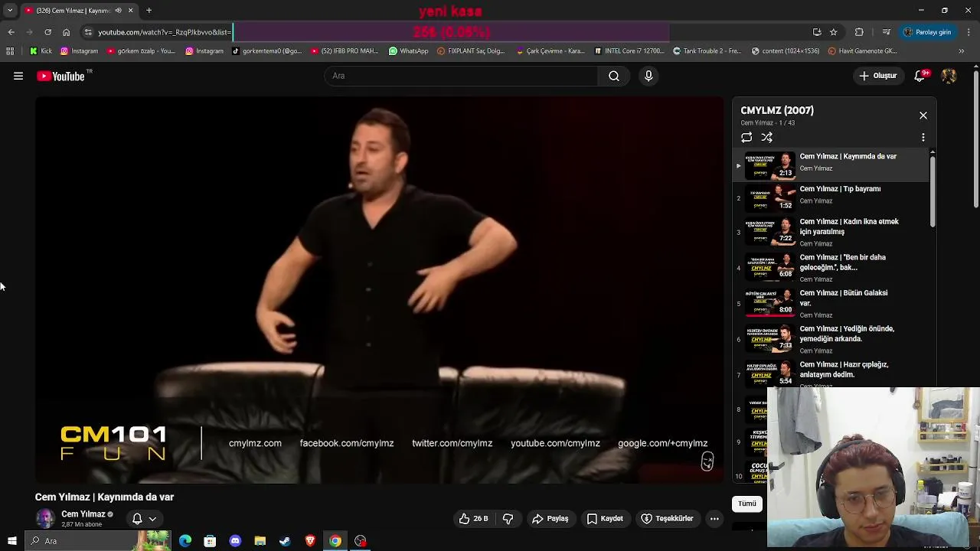Select 'Yediğin önünde, yemediğin arkanda' entry

[831, 339]
